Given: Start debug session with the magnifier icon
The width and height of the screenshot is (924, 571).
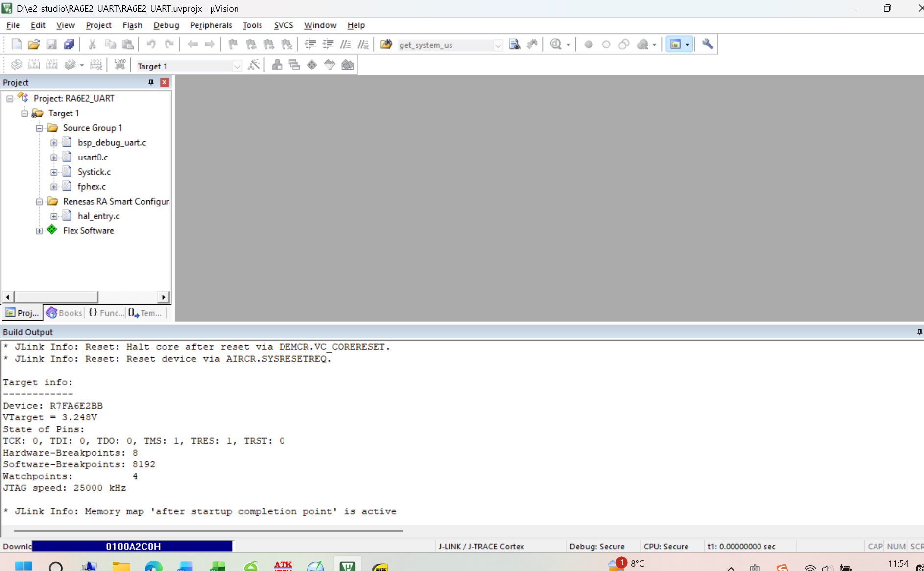Looking at the screenshot, I should click(556, 45).
